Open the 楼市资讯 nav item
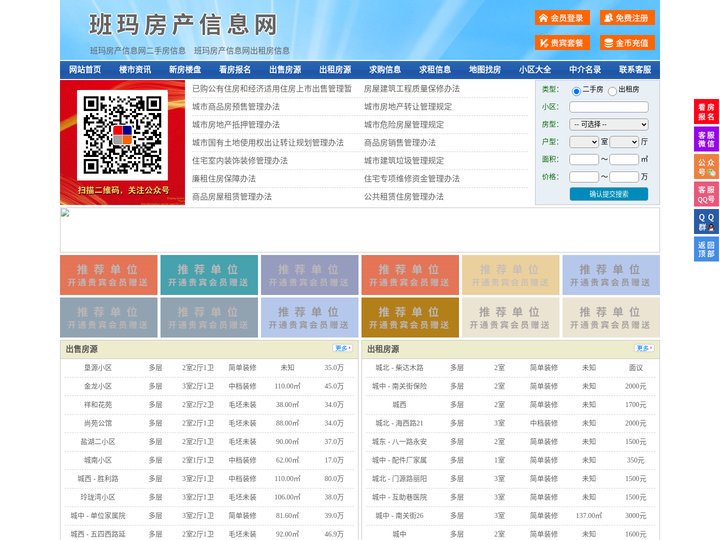Image resolution: width=720 pixels, height=540 pixels. pyautogui.click(x=135, y=70)
